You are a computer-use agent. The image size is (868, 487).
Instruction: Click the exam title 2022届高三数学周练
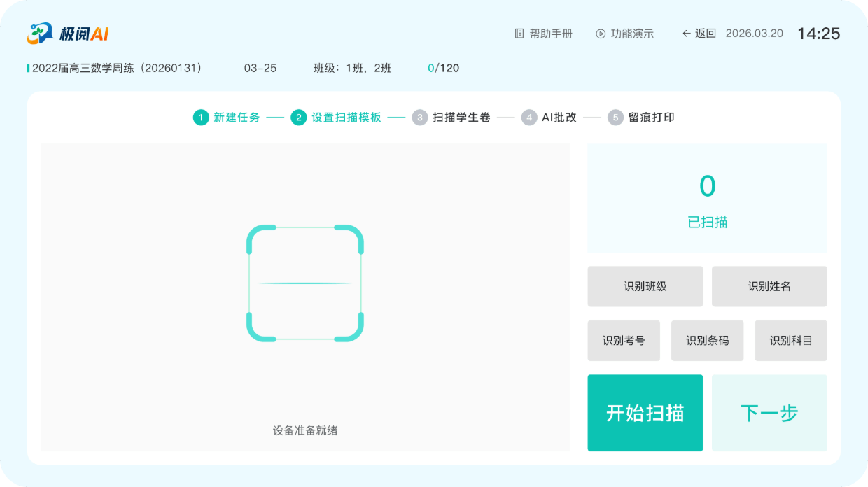click(x=117, y=68)
